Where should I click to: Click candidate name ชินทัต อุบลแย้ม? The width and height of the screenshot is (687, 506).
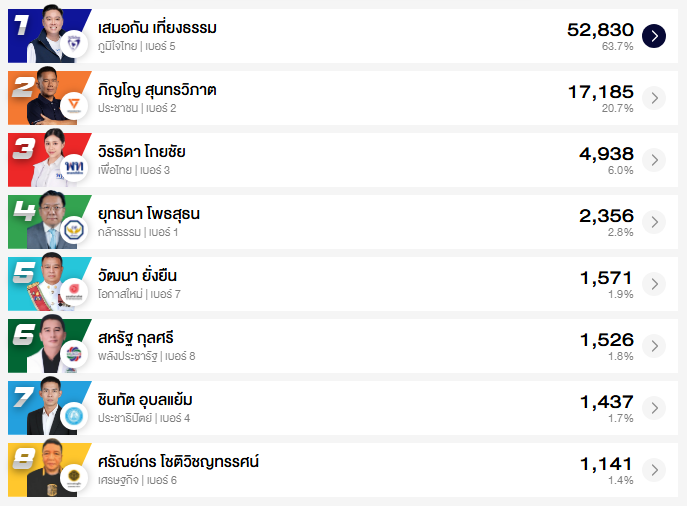(145, 400)
